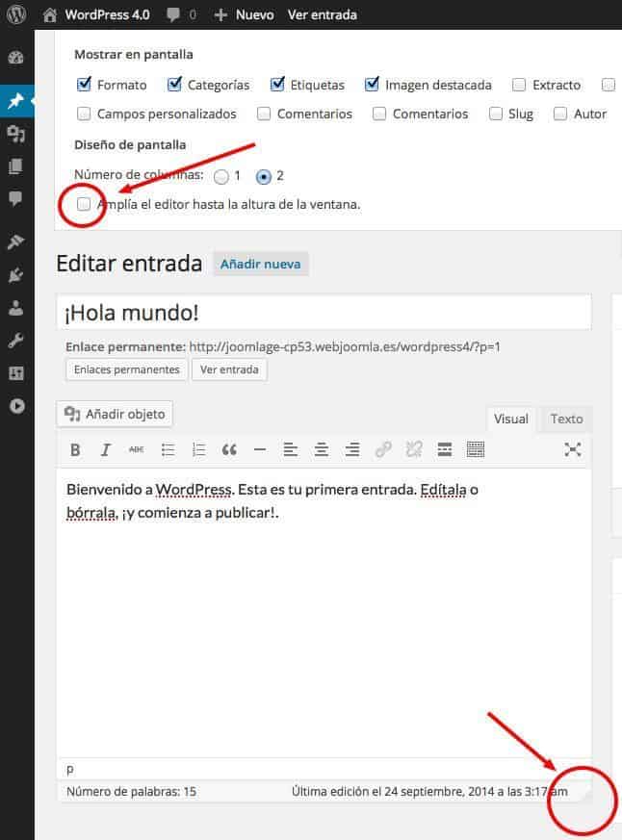Open Comments from sidebar speech bubble
Screen dimensions: 622x840
tap(16, 199)
